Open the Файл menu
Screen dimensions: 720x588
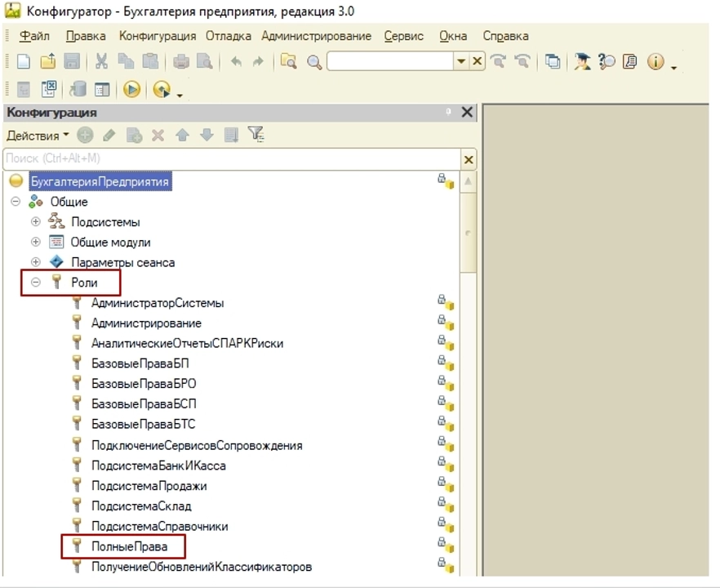[x=34, y=36]
